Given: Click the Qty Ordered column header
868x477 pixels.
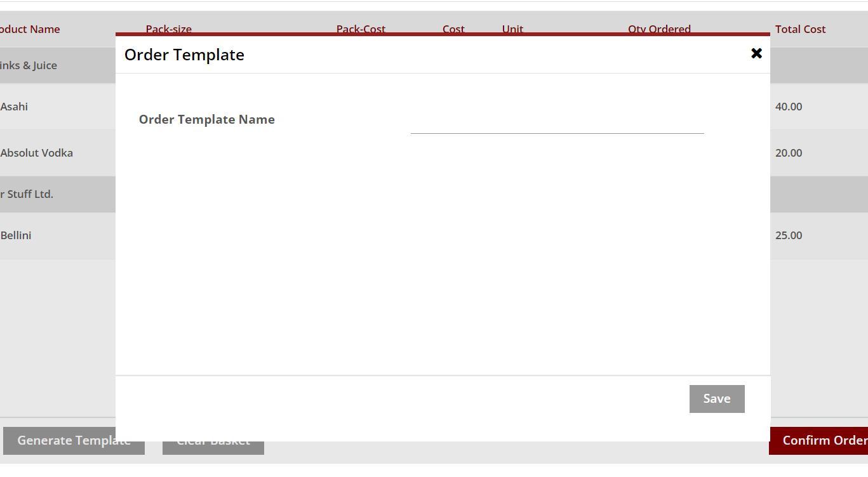Looking at the screenshot, I should [x=659, y=29].
